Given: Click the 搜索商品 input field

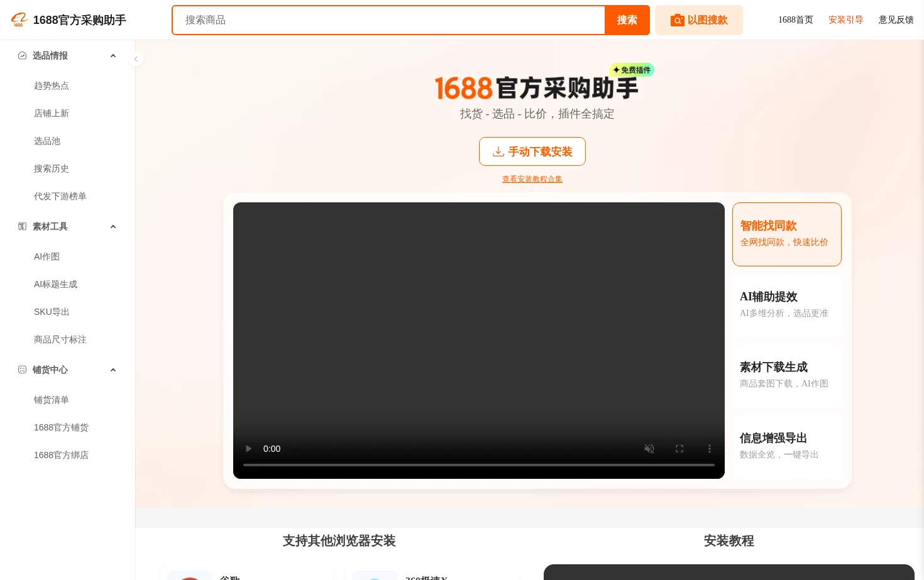Looking at the screenshot, I should [x=388, y=20].
